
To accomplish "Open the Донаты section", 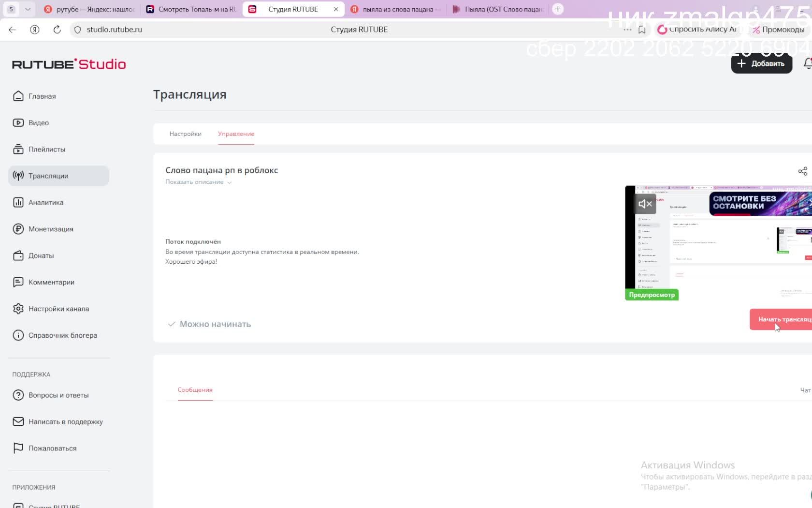I will click(x=41, y=256).
